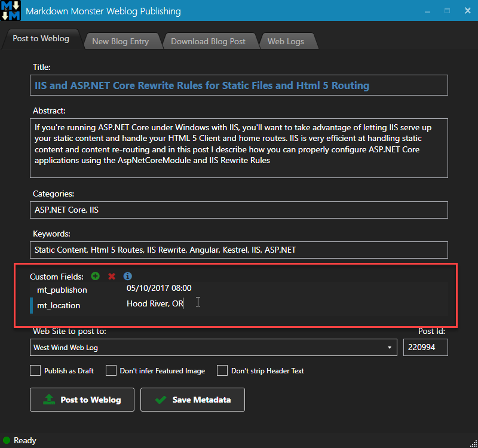
Task: Focus the Abstract text area
Action: click(x=238, y=148)
